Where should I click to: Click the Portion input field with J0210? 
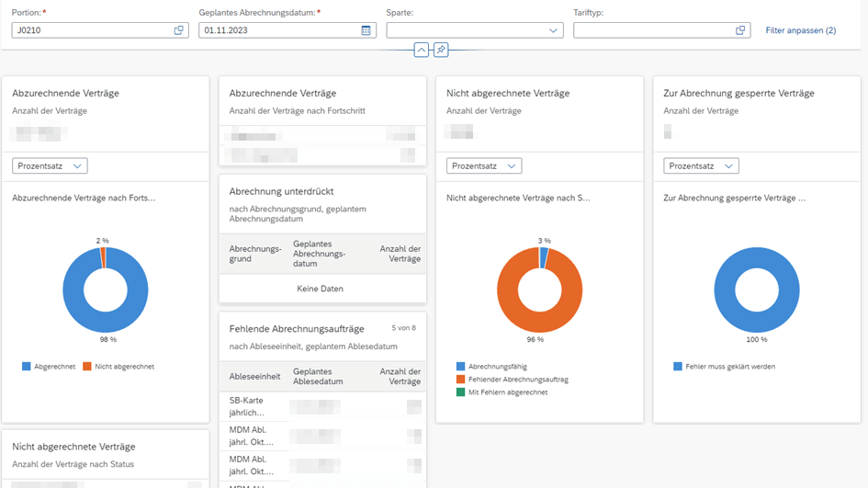tap(92, 30)
